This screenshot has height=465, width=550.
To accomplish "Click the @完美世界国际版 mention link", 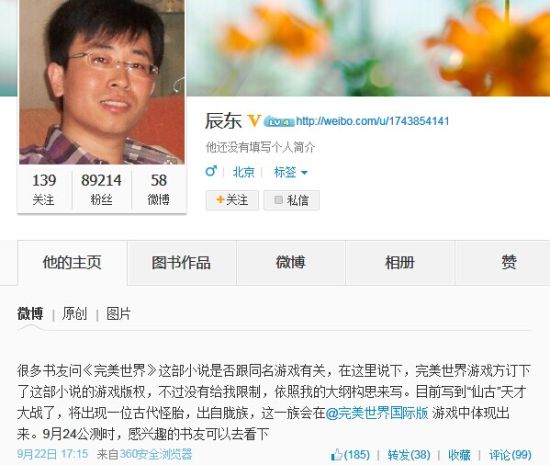I will [377, 413].
